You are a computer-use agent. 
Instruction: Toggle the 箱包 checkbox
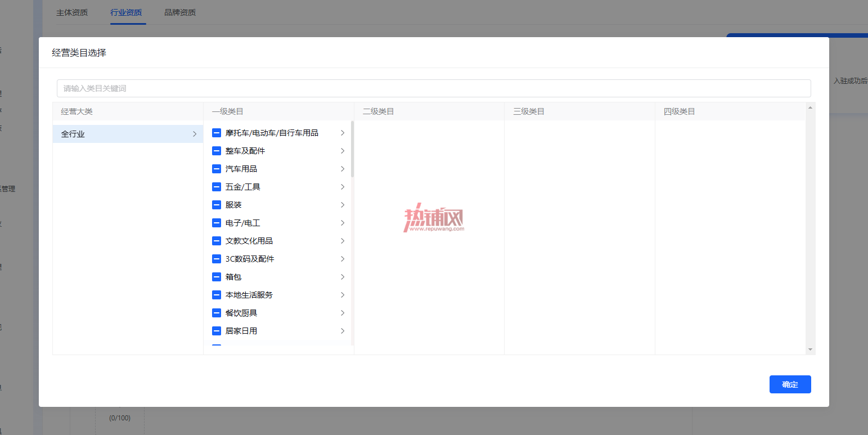click(x=217, y=277)
